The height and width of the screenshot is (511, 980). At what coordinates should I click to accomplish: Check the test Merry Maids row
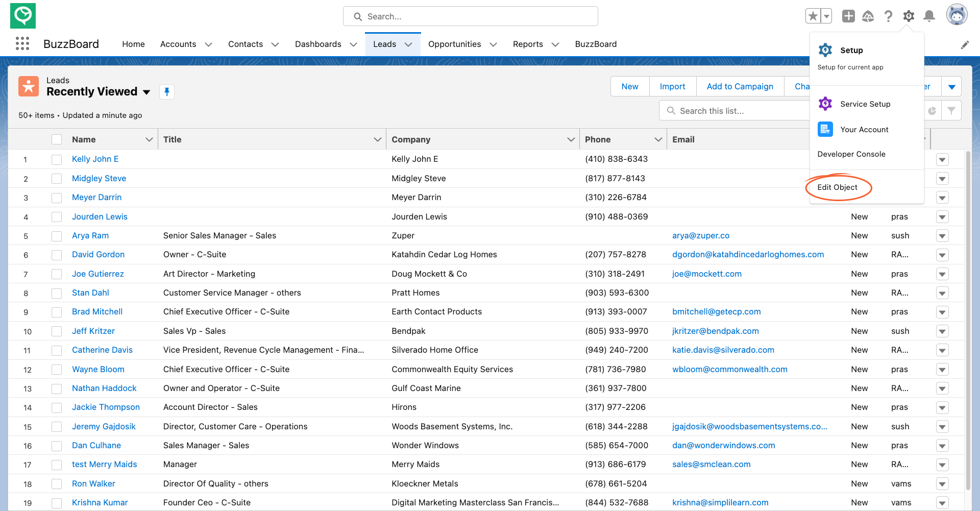click(57, 465)
